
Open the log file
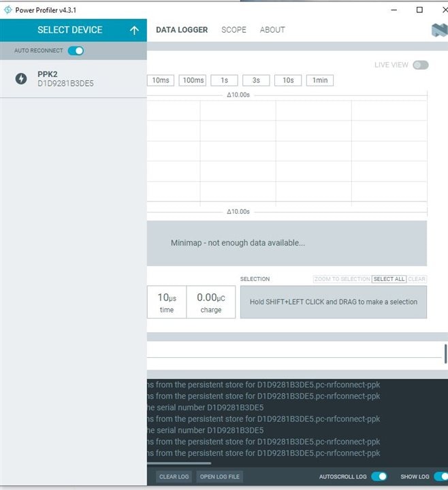219,476
